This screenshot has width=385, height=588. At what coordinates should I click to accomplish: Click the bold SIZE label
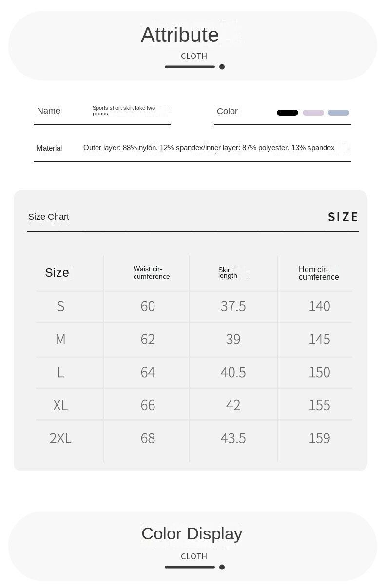(x=343, y=217)
